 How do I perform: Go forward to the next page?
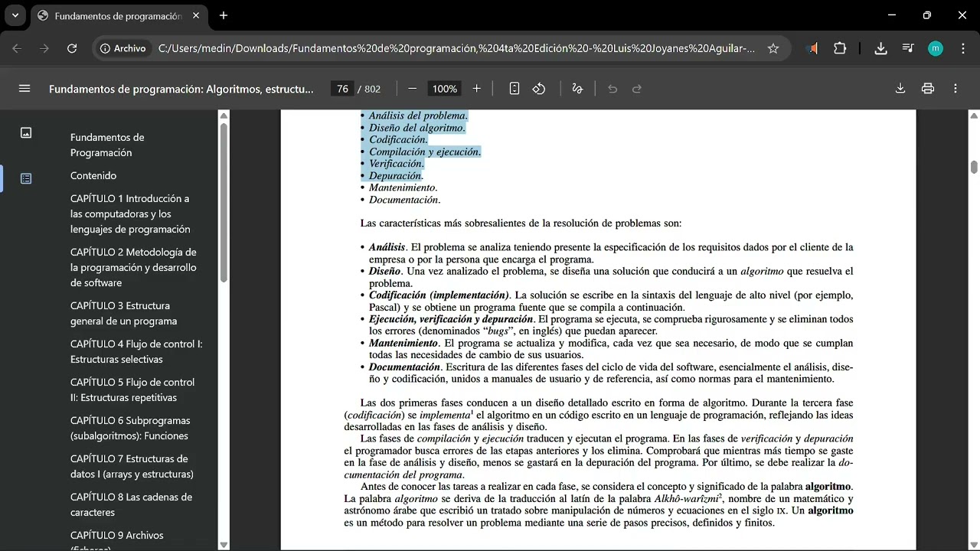click(44, 48)
